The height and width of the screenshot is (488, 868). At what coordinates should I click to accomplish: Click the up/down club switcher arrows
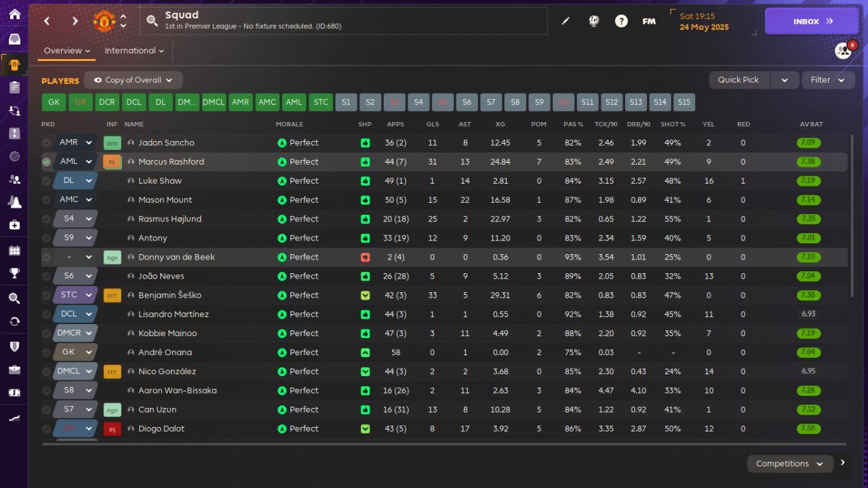click(x=123, y=21)
